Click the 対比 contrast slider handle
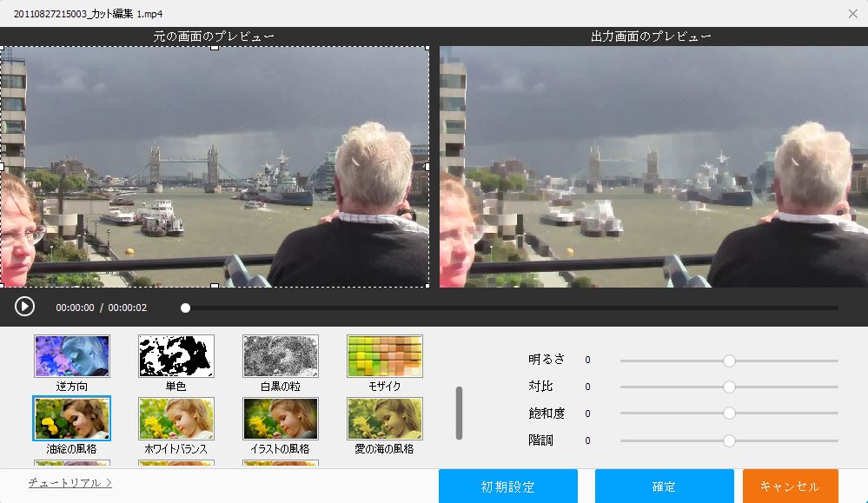Image resolution: width=868 pixels, height=503 pixels. (729, 387)
